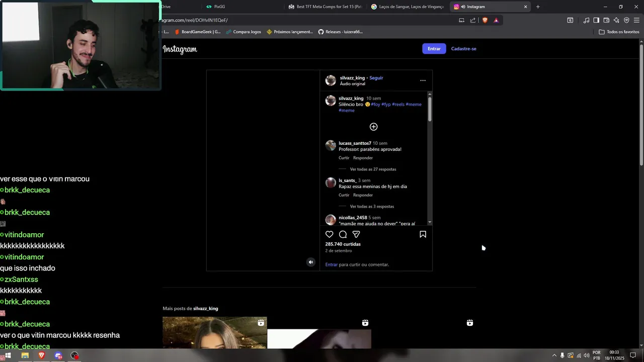This screenshot has width=644, height=362.
Task: Click Entrar link to comment
Action: pos(332,264)
